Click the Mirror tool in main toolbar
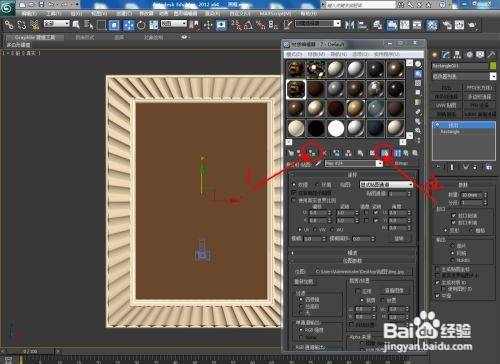500x364 pixels. click(x=350, y=25)
